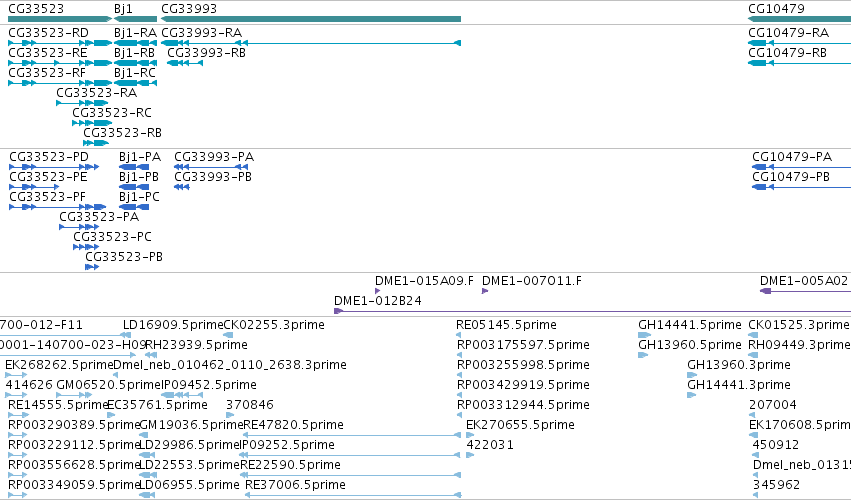Select transcript Bj1-RB
Screen dimensions: 851x500
(135, 63)
